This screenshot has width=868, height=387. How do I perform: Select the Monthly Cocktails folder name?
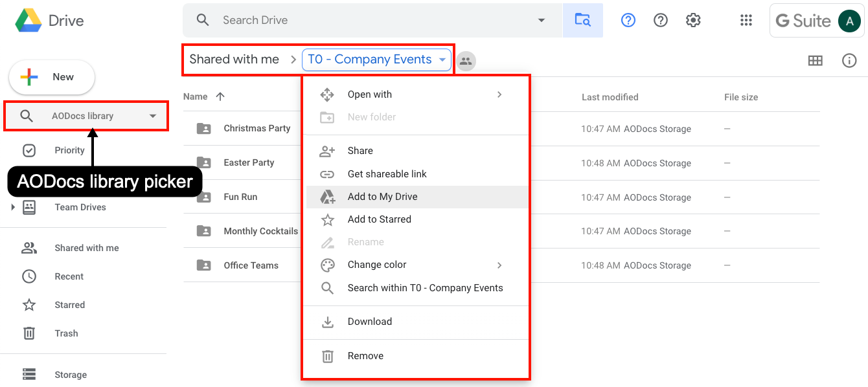coord(261,231)
